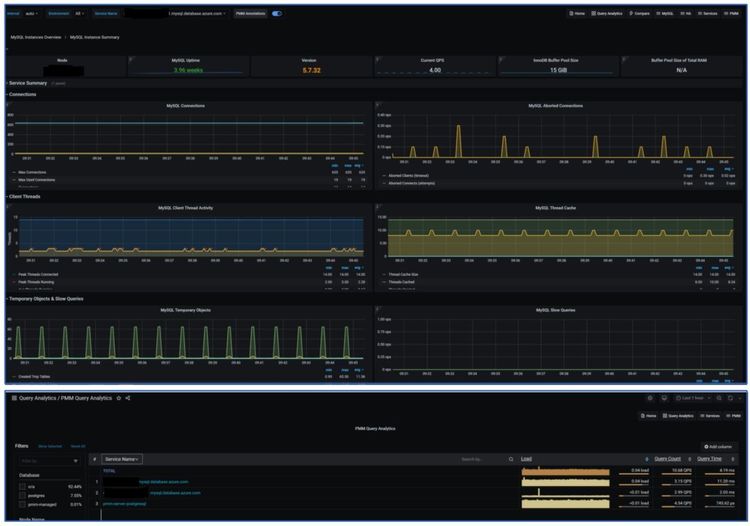Go to MySQL Instances Overview breadcrumb
This screenshot has height=526, width=750.
click(36, 37)
